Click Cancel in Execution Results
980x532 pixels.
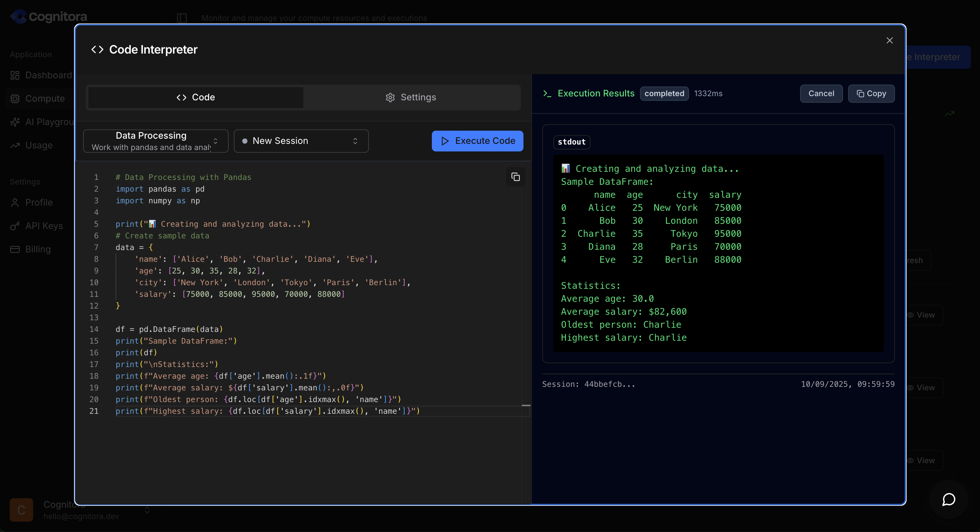(821, 94)
